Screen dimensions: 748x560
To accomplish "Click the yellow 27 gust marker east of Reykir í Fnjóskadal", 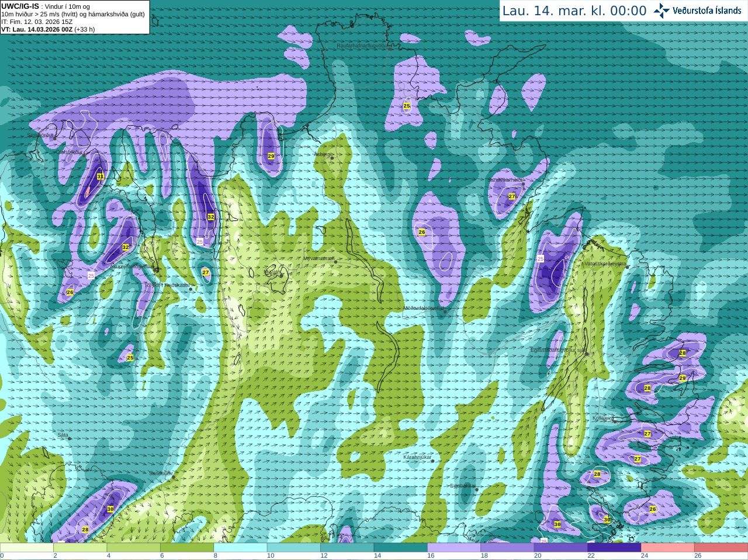I will tap(206, 272).
